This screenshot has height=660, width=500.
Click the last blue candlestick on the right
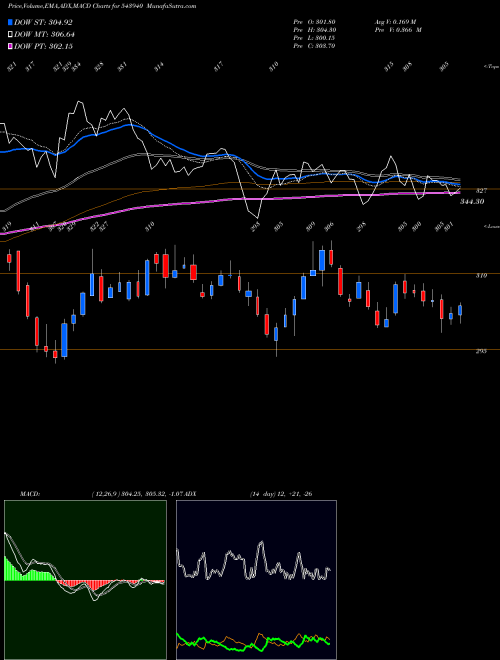pyautogui.click(x=460, y=311)
